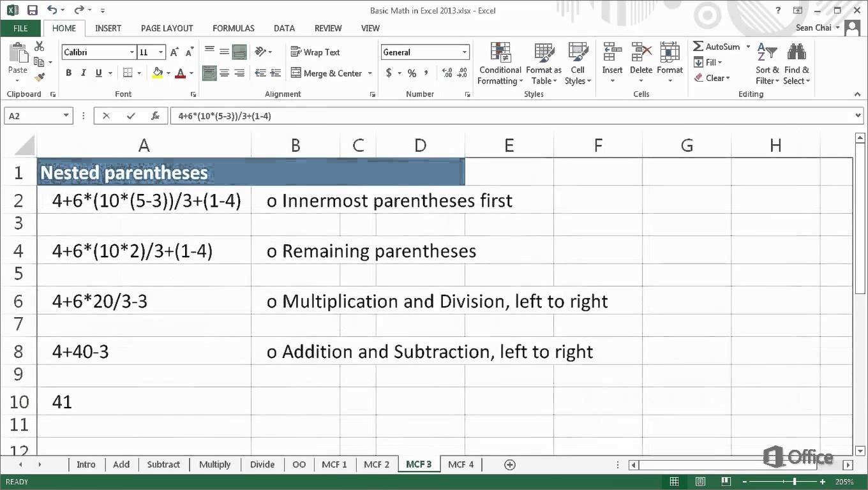Undo the last action in Quick Access Toolbar

coord(52,10)
